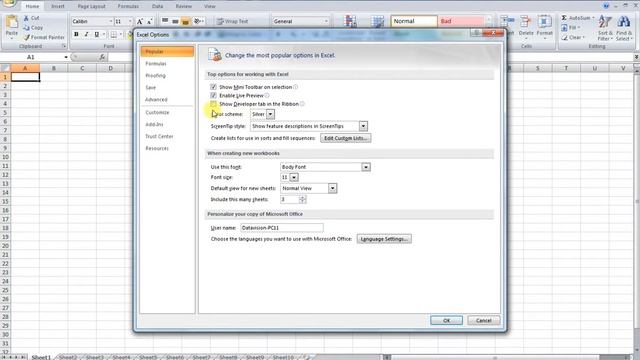This screenshot has height=360, width=640.
Task: Select the Resources category
Action: [x=167, y=148]
